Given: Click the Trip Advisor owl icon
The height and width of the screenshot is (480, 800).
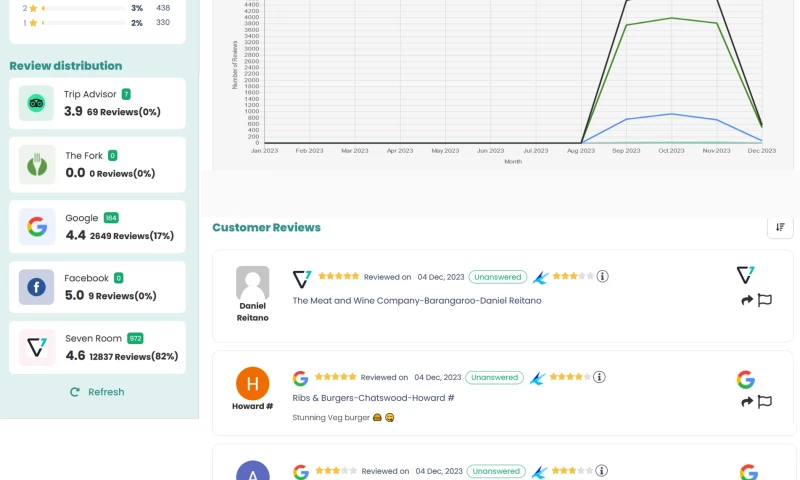Looking at the screenshot, I should pyautogui.click(x=36, y=103).
